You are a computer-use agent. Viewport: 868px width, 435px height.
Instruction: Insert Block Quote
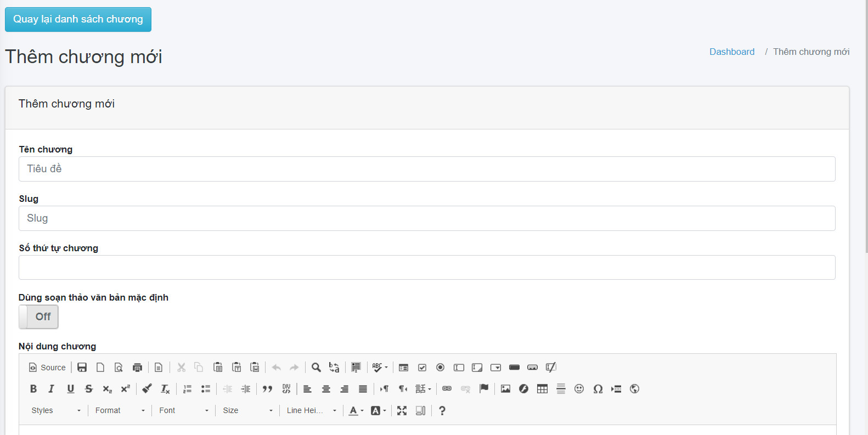click(x=268, y=389)
